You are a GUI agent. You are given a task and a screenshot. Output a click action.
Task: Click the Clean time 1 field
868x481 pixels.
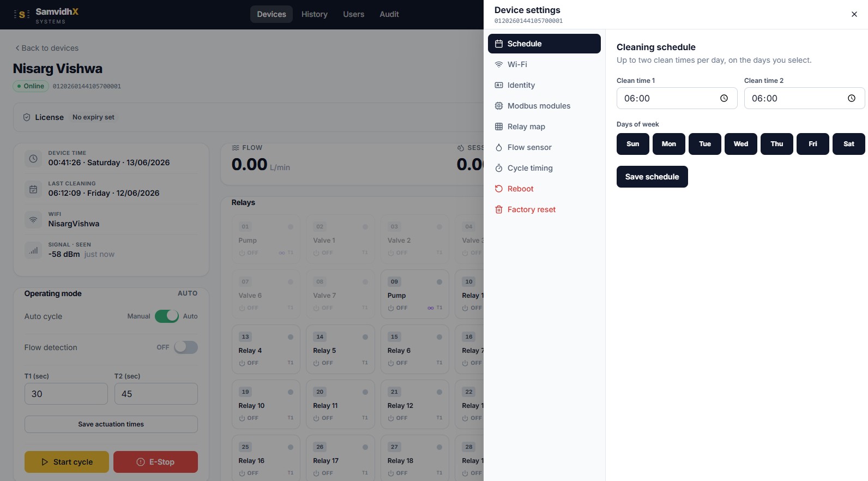pyautogui.click(x=677, y=98)
